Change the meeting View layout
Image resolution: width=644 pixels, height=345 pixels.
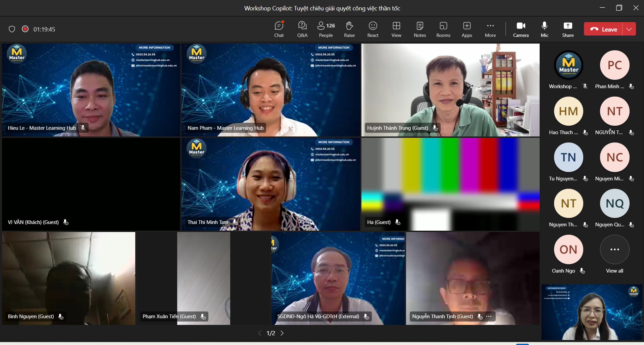(396, 29)
